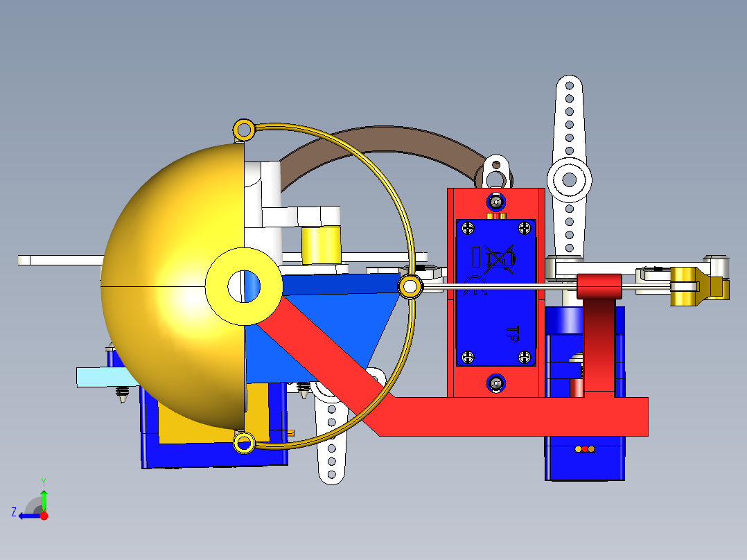747x560 pixels.
Task: Click the TP logo on the blue servo body
Action: click(x=512, y=335)
